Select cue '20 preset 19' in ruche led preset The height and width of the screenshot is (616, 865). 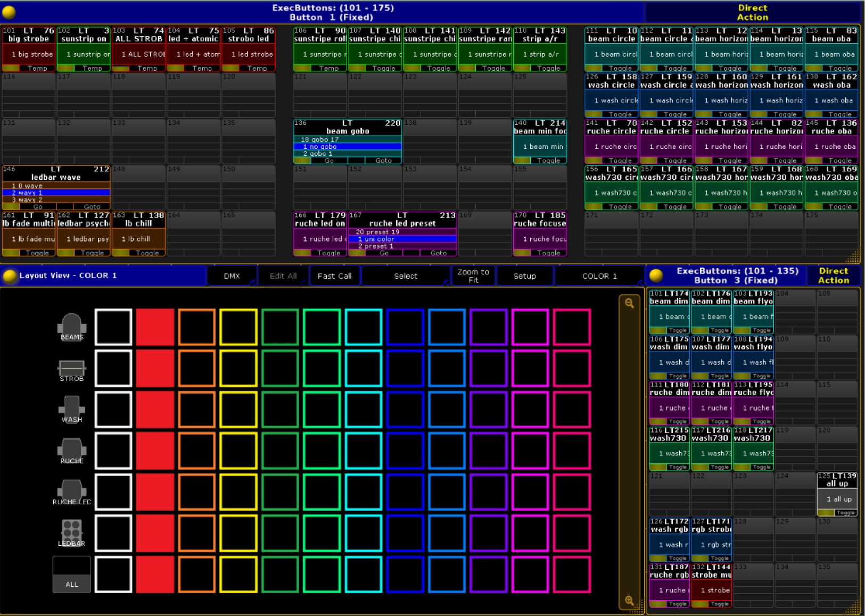pyautogui.click(x=402, y=232)
